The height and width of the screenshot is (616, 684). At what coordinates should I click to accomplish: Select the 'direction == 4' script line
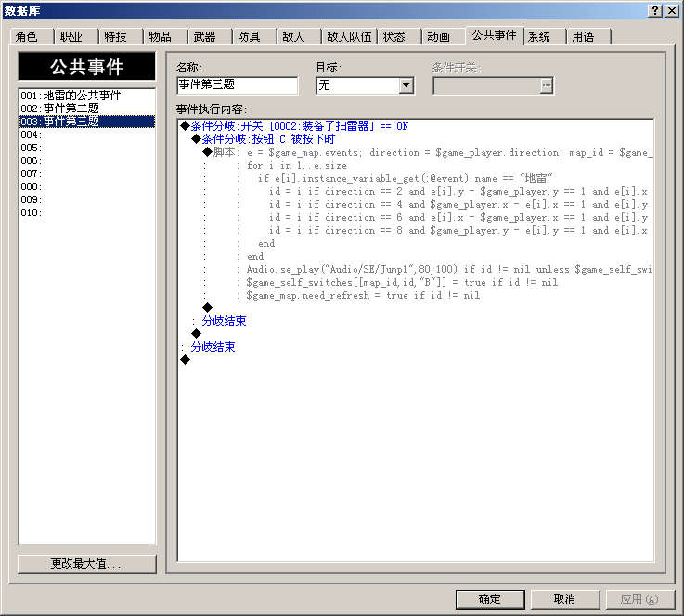click(416, 204)
